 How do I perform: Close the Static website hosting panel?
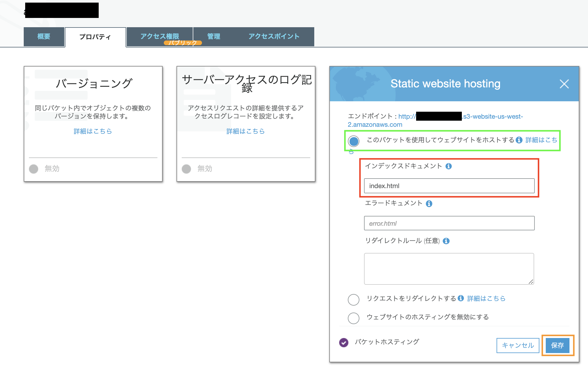point(564,84)
